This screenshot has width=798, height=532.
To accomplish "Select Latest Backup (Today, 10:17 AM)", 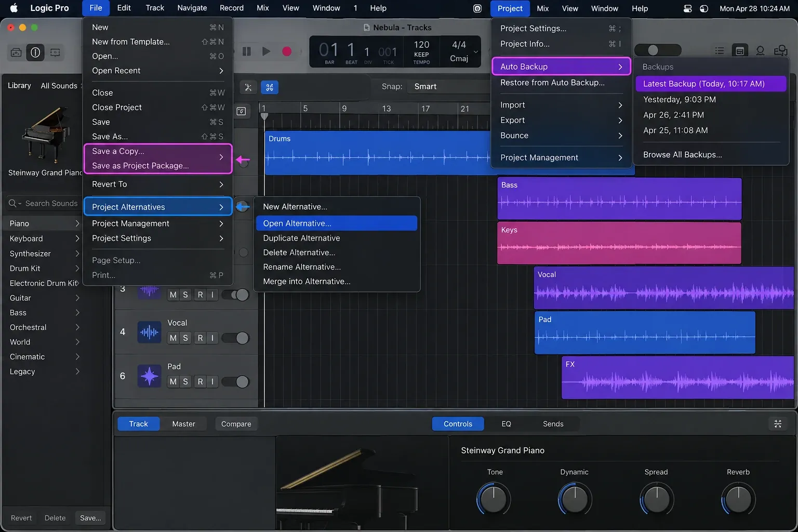I will pyautogui.click(x=711, y=84).
